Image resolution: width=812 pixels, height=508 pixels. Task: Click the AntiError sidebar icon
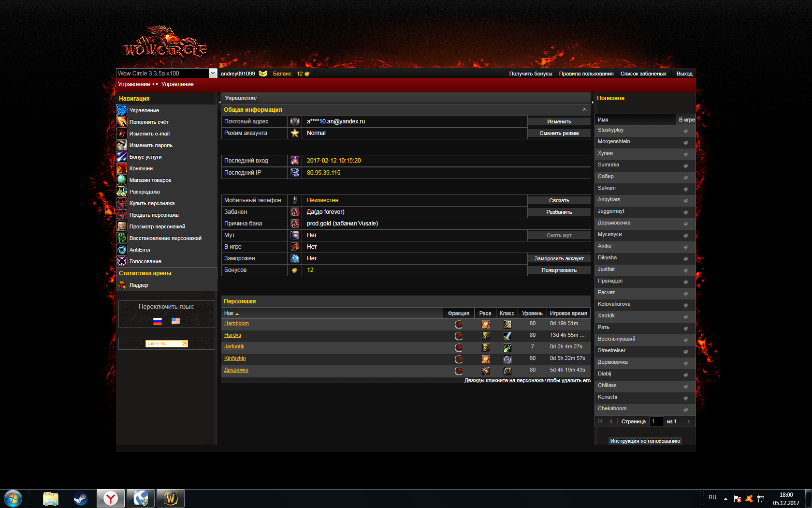click(x=122, y=250)
